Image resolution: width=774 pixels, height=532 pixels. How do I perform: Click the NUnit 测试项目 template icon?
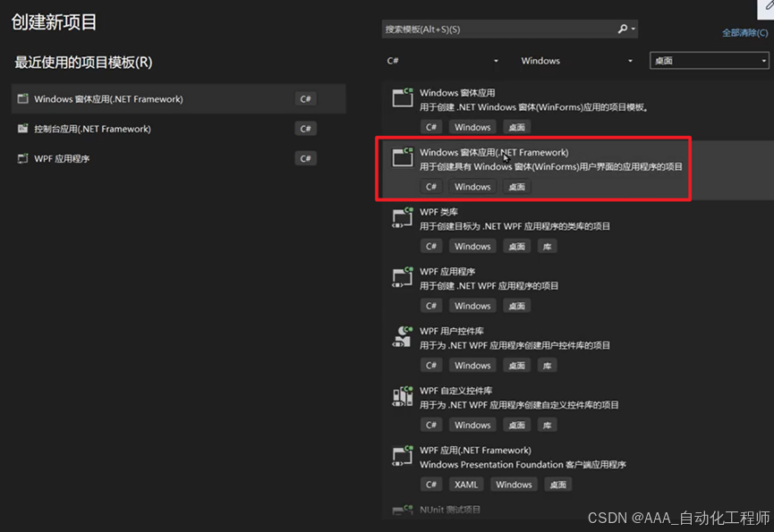point(403,510)
